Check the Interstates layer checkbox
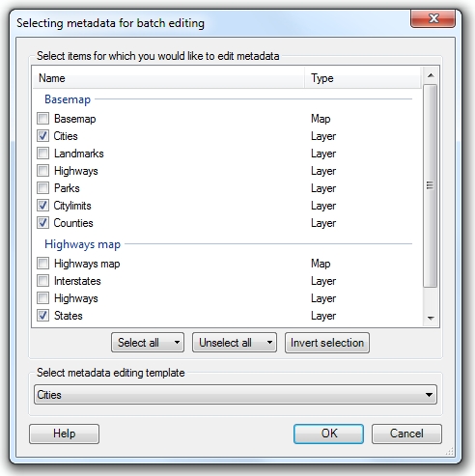 click(42, 281)
